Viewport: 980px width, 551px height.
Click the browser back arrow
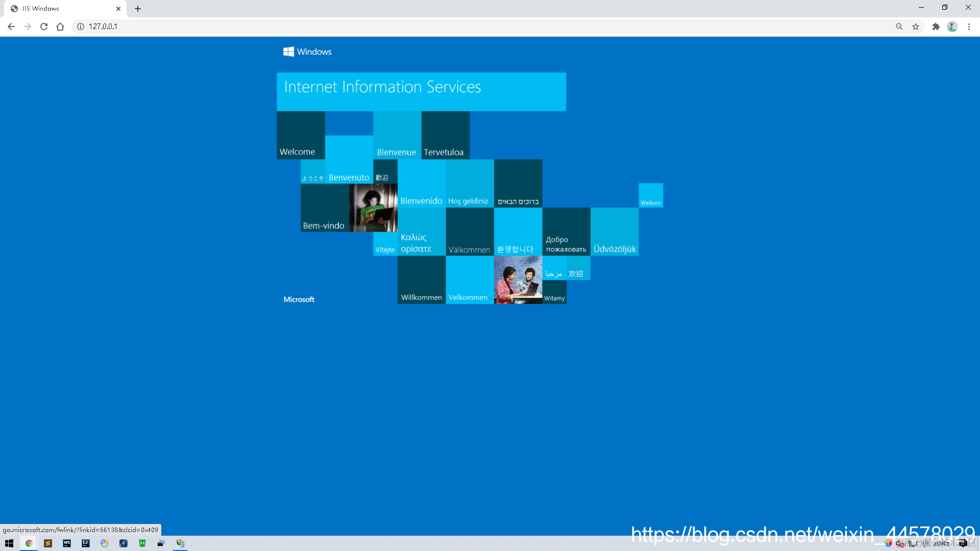coord(11,27)
